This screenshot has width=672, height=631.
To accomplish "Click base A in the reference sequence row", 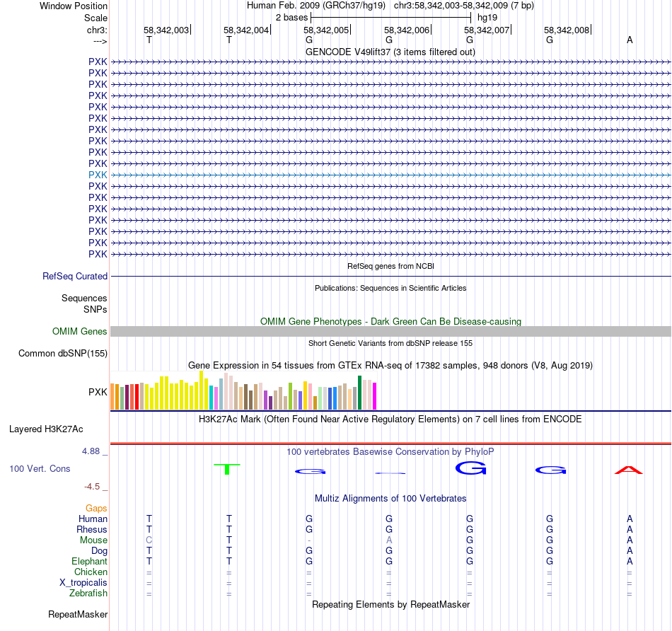I will click(x=630, y=40).
